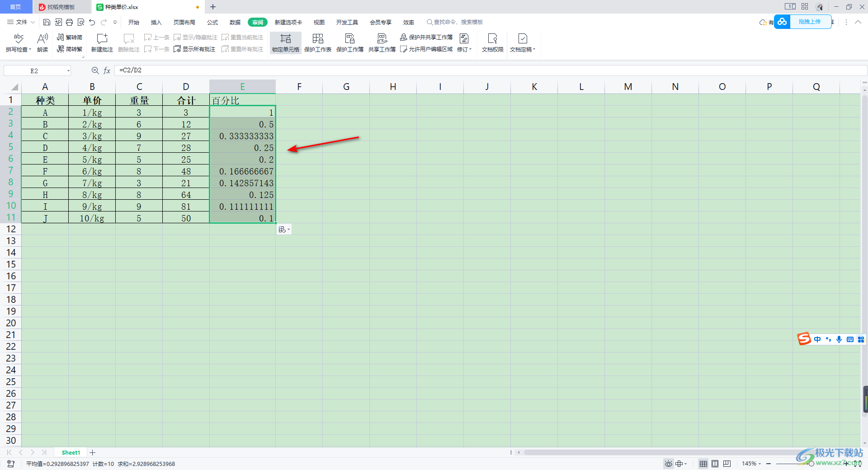Viewport: 868px width, 470px height.
Task: Switch to the 首页 home tab
Action: point(16,7)
